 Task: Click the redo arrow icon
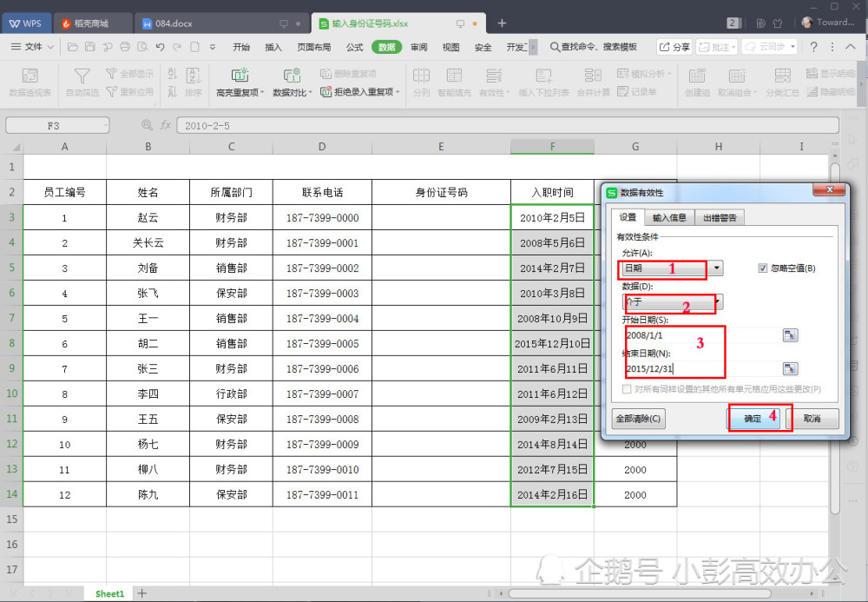pos(177,47)
